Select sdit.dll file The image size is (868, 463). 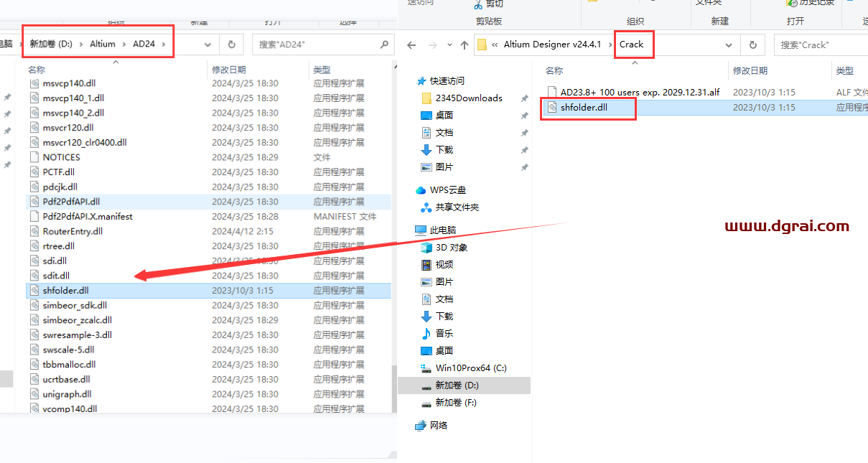(x=56, y=275)
